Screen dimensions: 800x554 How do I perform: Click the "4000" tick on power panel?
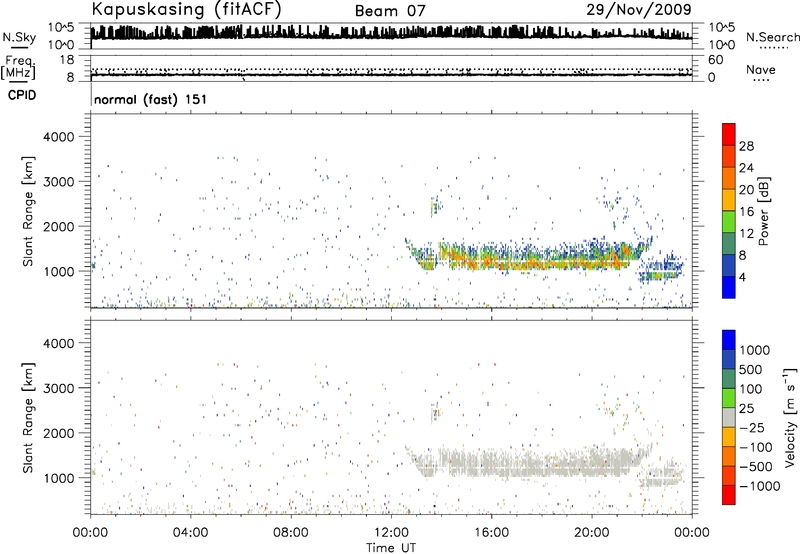tap(58, 137)
